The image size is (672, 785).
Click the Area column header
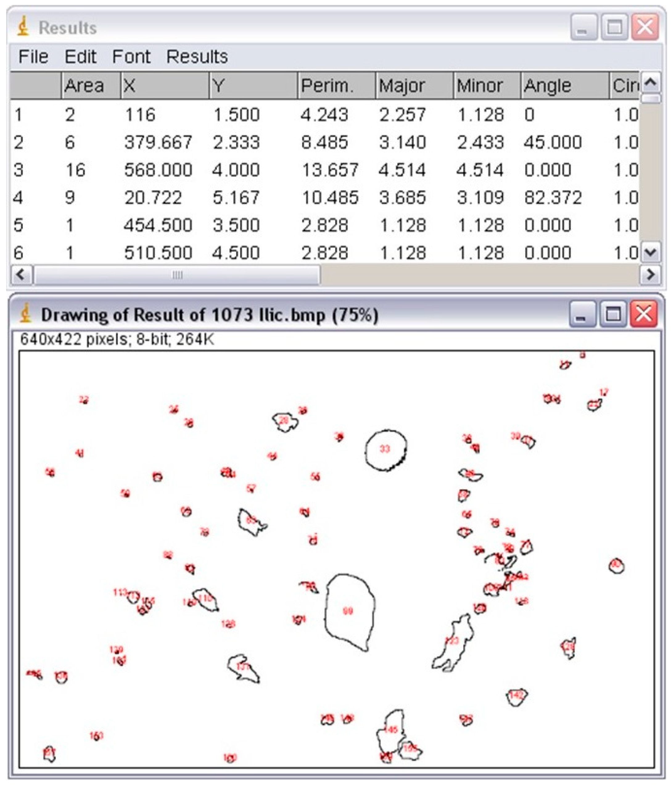point(84,85)
